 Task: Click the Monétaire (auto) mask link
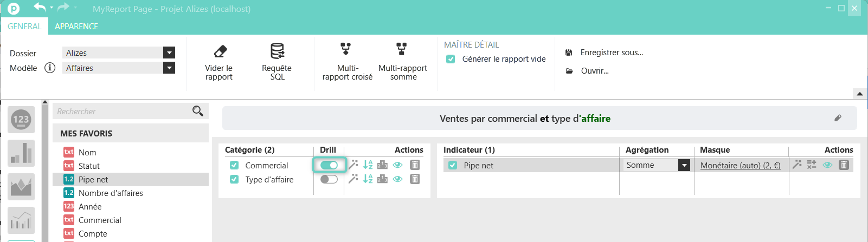click(x=740, y=166)
